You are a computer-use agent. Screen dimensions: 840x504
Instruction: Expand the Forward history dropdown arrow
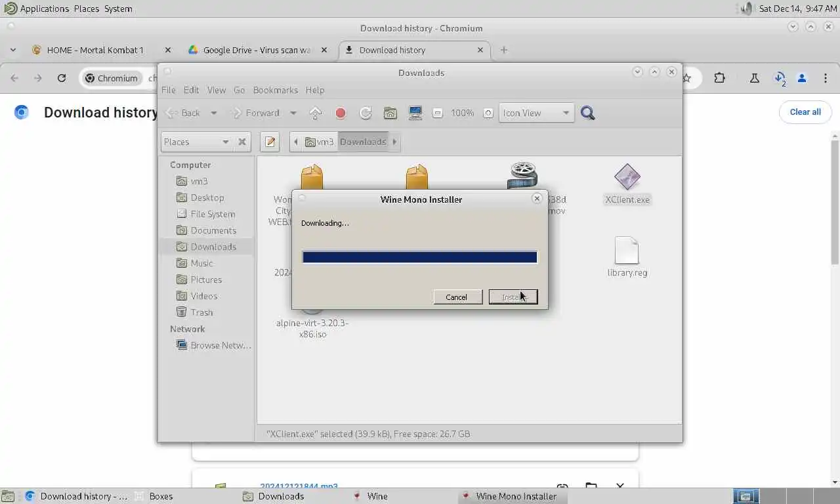click(x=293, y=113)
